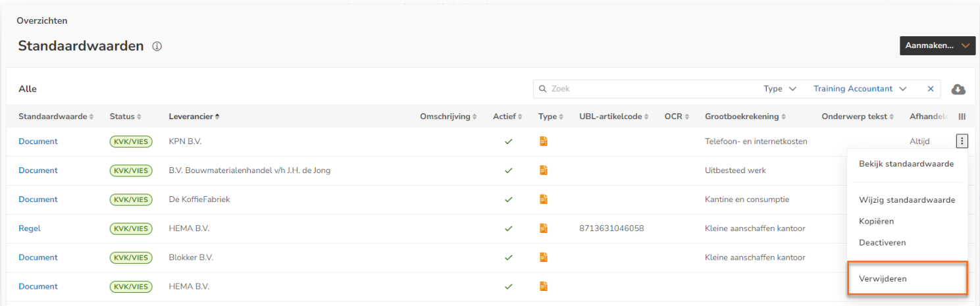Sort by the Grootboekrekening column header

745,116
